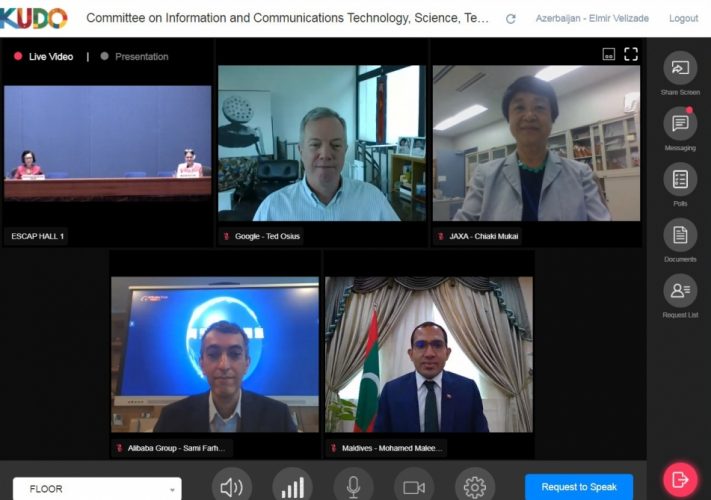Image resolution: width=711 pixels, height=500 pixels.
Task: Open the Messaging chat icon
Action: (x=680, y=123)
